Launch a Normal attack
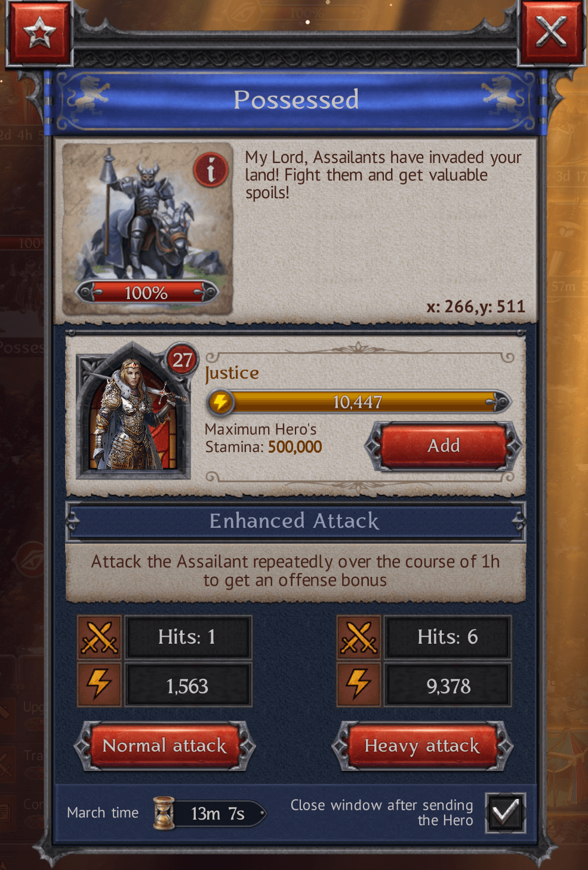588x870 pixels. click(x=165, y=746)
